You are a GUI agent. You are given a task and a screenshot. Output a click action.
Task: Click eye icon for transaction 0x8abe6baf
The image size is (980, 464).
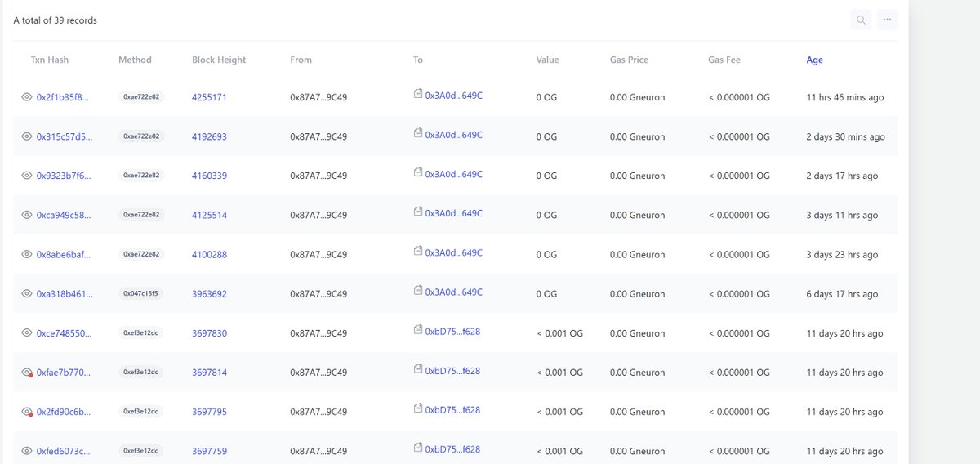click(27, 255)
